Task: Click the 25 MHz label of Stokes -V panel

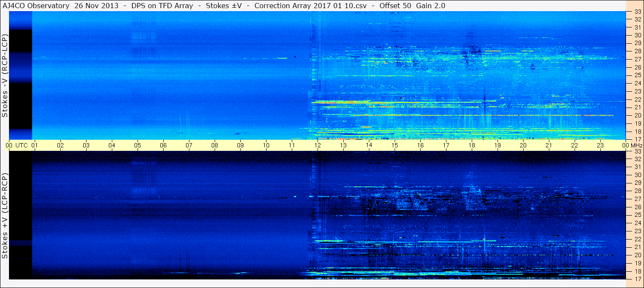Action: coord(638,75)
